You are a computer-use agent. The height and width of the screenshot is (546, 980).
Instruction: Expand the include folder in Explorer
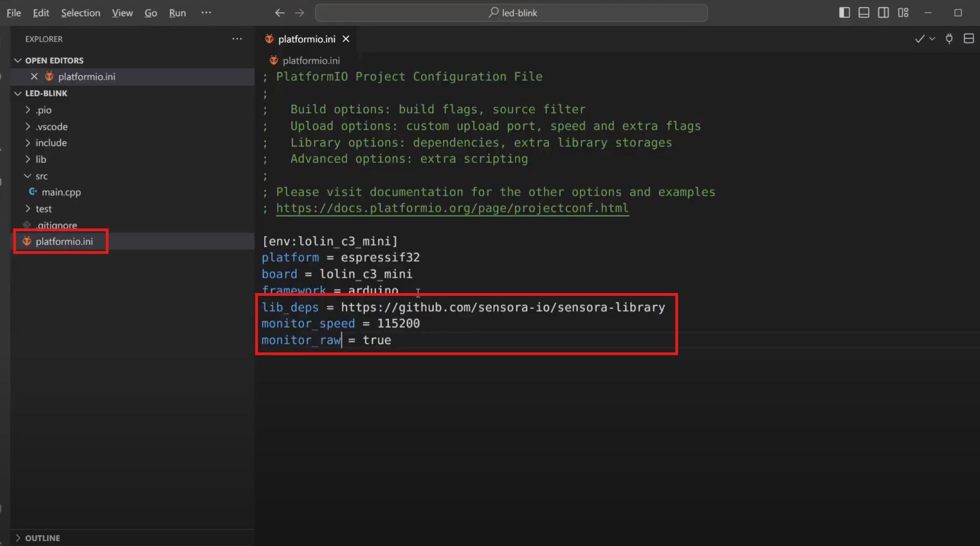click(51, 143)
